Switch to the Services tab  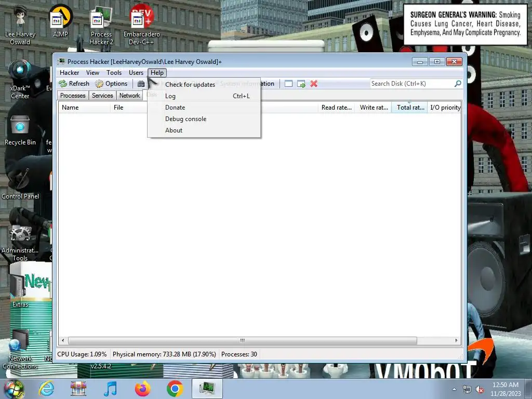[x=102, y=96]
